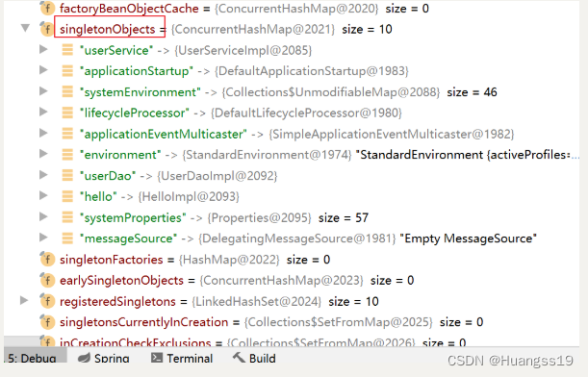Expand the "applicationStartup" entry arrow
The width and height of the screenshot is (588, 377).
43,70
